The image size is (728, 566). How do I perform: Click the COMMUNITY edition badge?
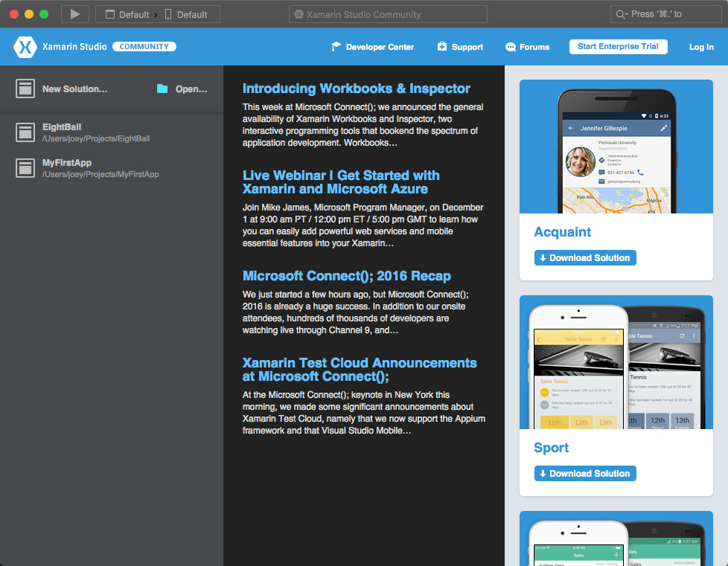coord(144,46)
